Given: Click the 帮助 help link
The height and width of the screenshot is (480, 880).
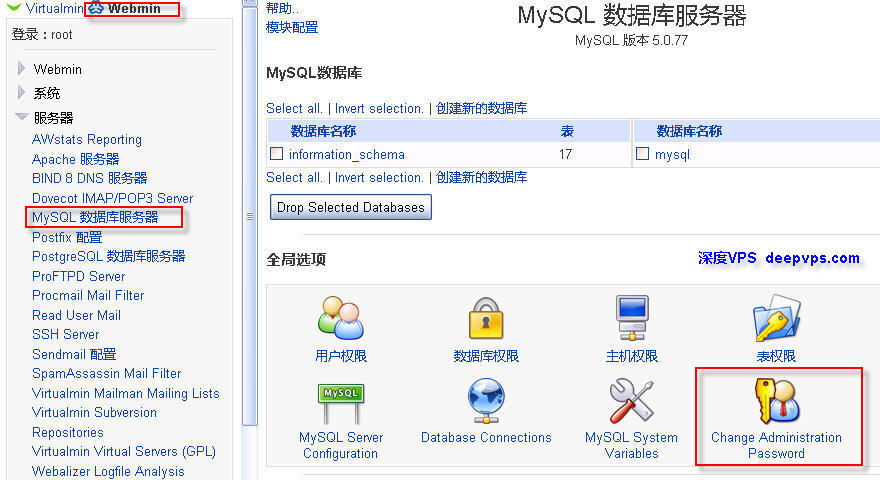Looking at the screenshot, I should tap(282, 8).
